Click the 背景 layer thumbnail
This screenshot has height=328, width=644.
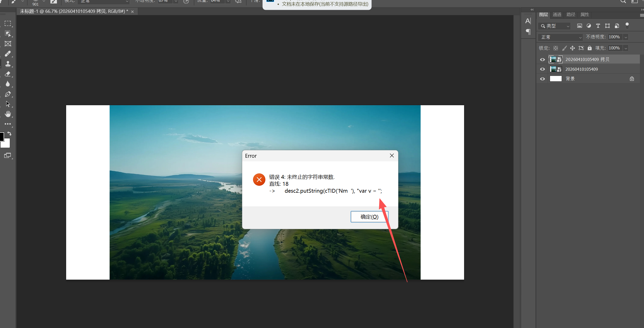coord(555,79)
